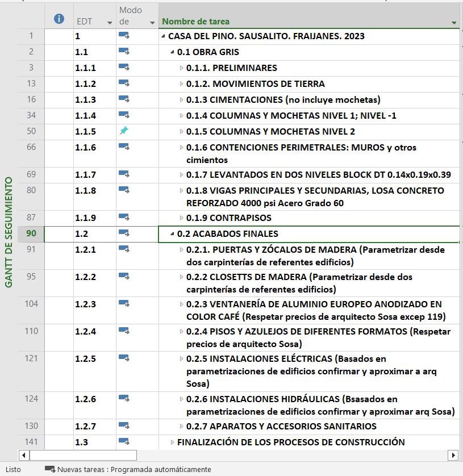463x476 pixels.
Task: Click EDT cell 1.1.8
Action: [94, 197]
